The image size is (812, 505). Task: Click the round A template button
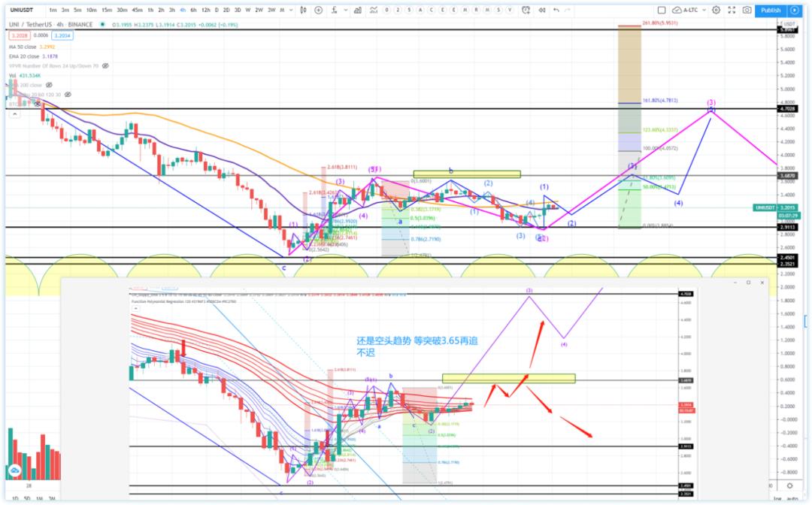[420, 10]
